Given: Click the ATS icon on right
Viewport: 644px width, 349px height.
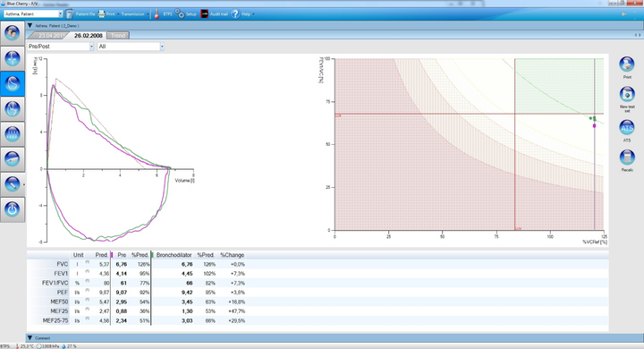Looking at the screenshot, I should (627, 127).
